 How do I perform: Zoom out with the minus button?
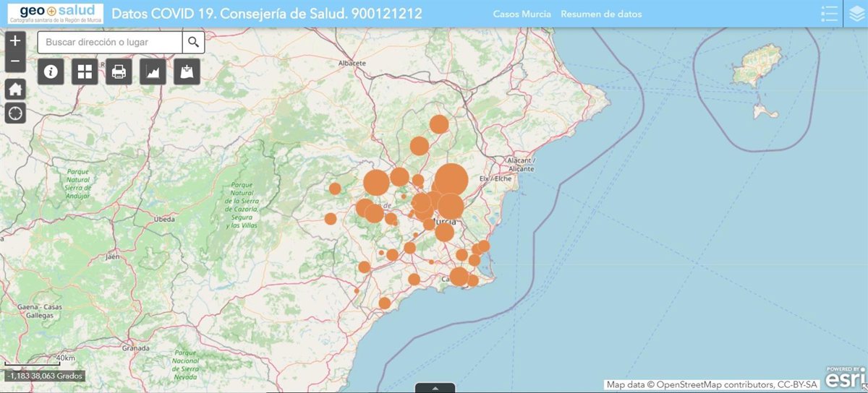(15, 63)
